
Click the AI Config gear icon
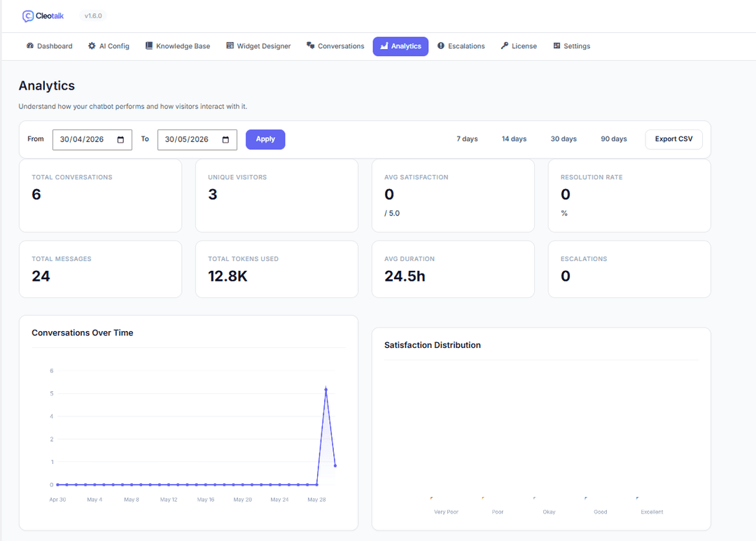[92, 45]
